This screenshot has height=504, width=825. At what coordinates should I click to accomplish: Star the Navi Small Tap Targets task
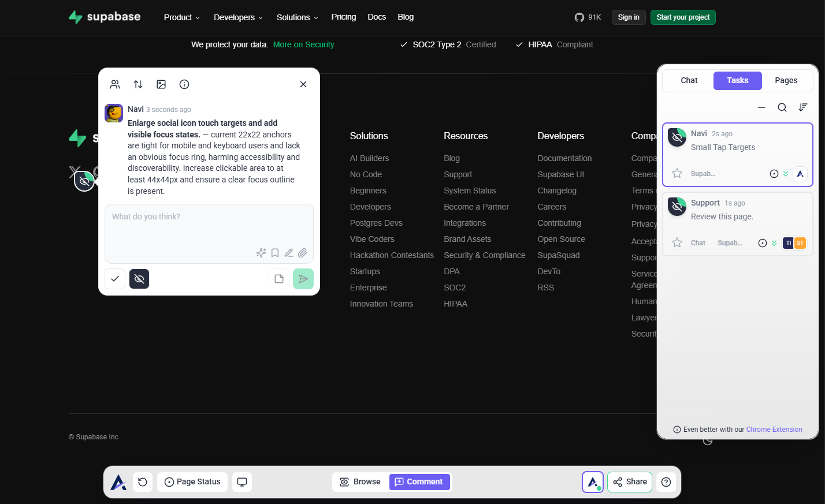677,174
